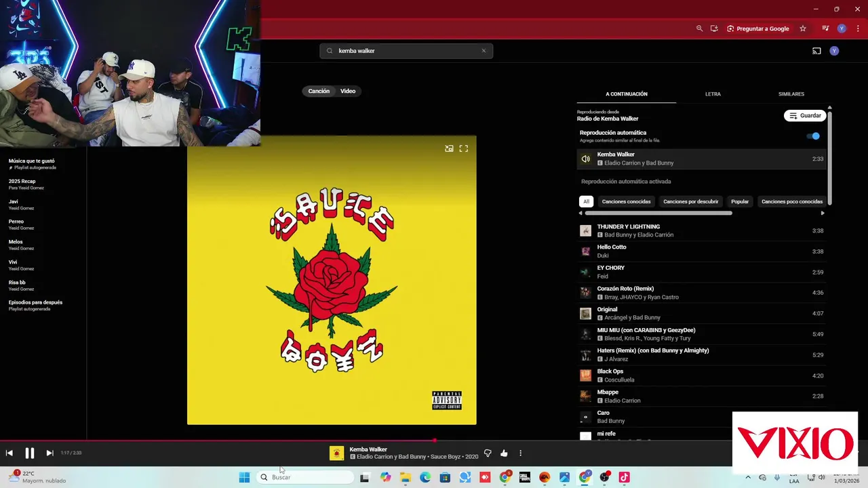This screenshot has width=868, height=488.
Task: Click the search magnifier icon in search box
Action: 330,51
